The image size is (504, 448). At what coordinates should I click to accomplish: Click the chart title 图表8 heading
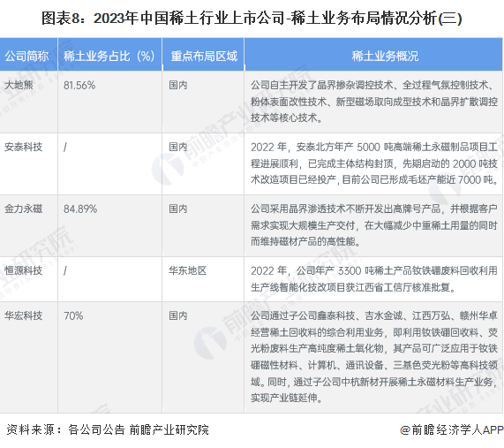pyautogui.click(x=252, y=18)
